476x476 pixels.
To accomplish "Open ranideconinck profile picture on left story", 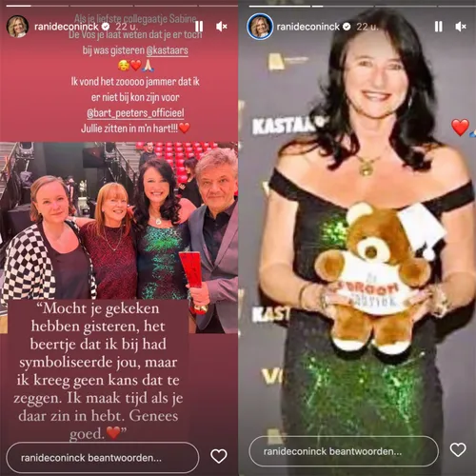I will [17, 27].
